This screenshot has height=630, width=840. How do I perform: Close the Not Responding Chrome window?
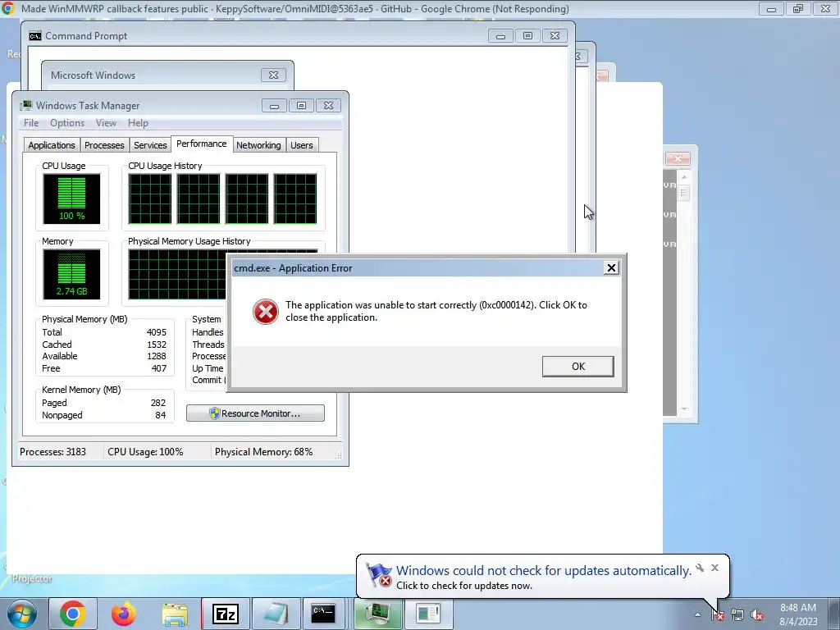825,8
